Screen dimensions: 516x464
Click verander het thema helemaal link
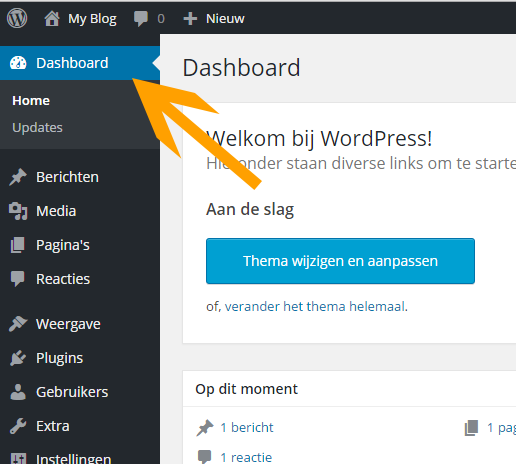tap(316, 306)
